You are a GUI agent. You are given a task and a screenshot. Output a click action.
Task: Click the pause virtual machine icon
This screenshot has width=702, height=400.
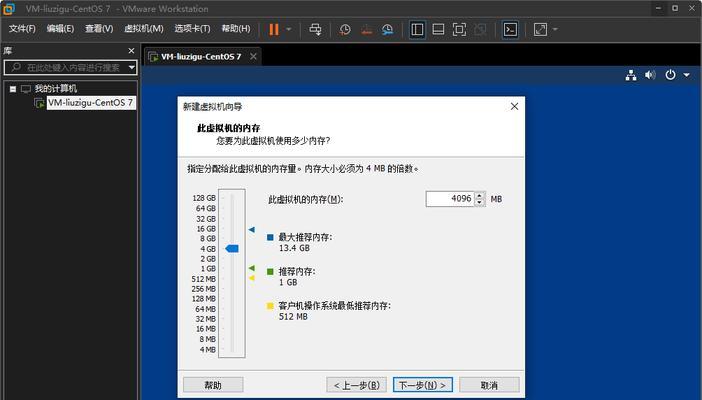coord(274,30)
